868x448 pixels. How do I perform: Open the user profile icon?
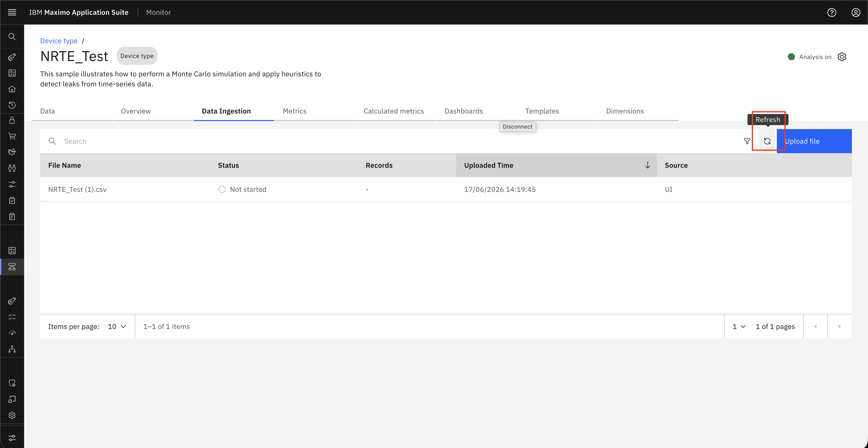[856, 13]
